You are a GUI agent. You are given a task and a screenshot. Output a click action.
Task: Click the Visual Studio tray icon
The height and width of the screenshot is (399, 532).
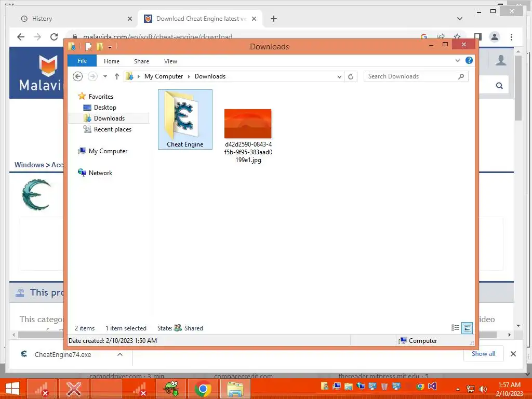[x=432, y=386]
